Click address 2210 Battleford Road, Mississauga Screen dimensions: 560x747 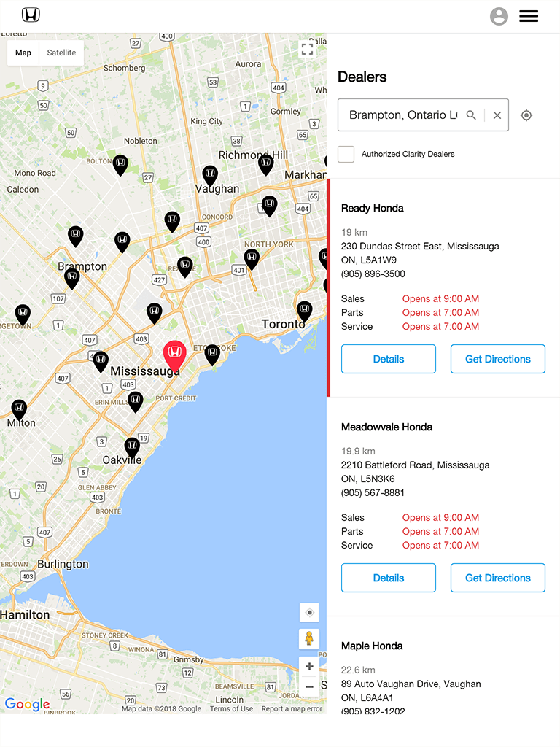[415, 465]
